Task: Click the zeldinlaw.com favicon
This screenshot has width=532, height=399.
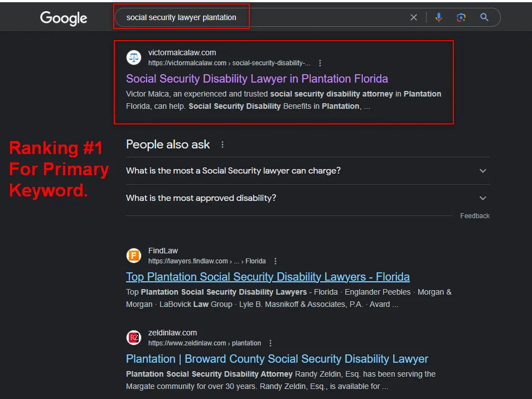Action: point(134,338)
